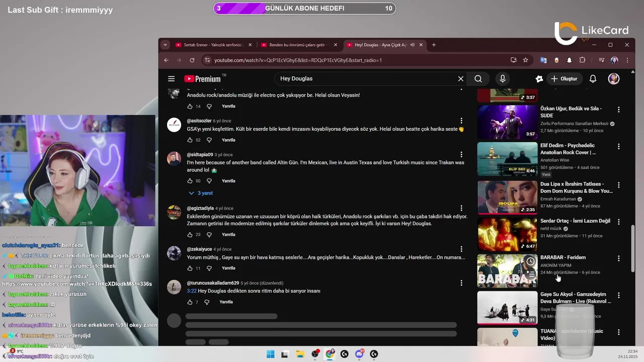Add BARABAR video to watch later clock
The height and width of the screenshot is (362, 644).
pyautogui.click(x=530, y=261)
